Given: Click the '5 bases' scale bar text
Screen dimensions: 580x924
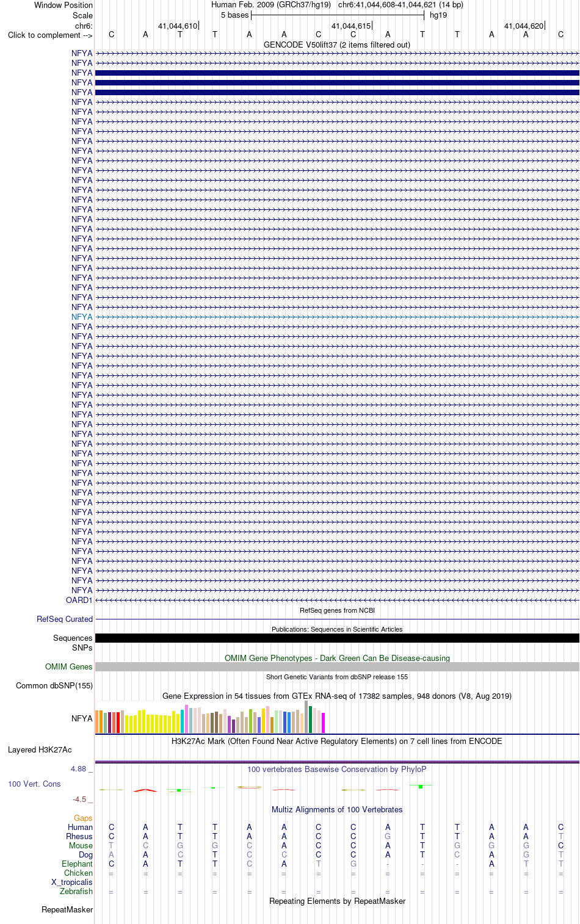Looking at the screenshot, I should point(235,15).
